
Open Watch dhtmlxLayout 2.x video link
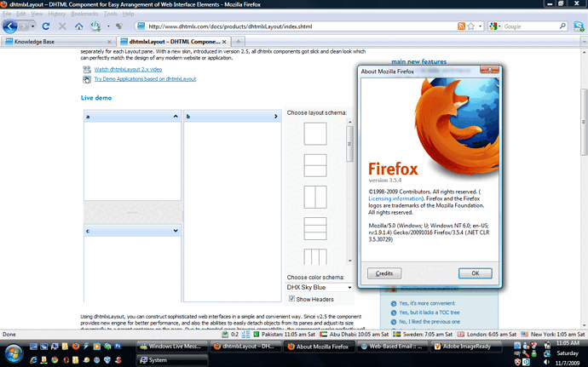128,69
